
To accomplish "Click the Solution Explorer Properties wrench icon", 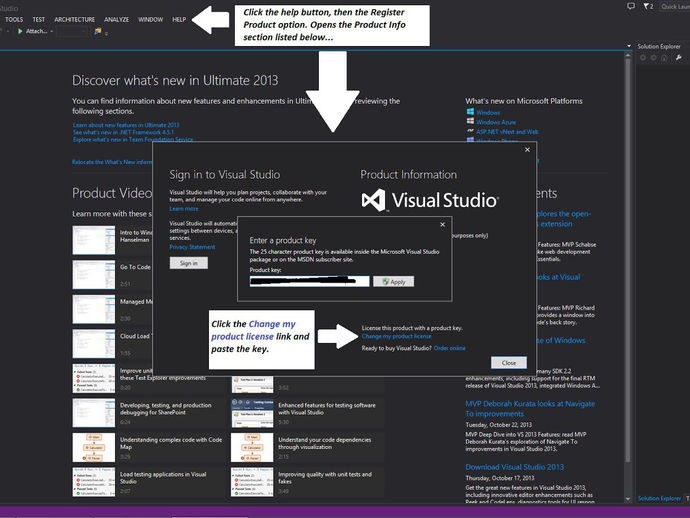I will pyautogui.click(x=679, y=58).
